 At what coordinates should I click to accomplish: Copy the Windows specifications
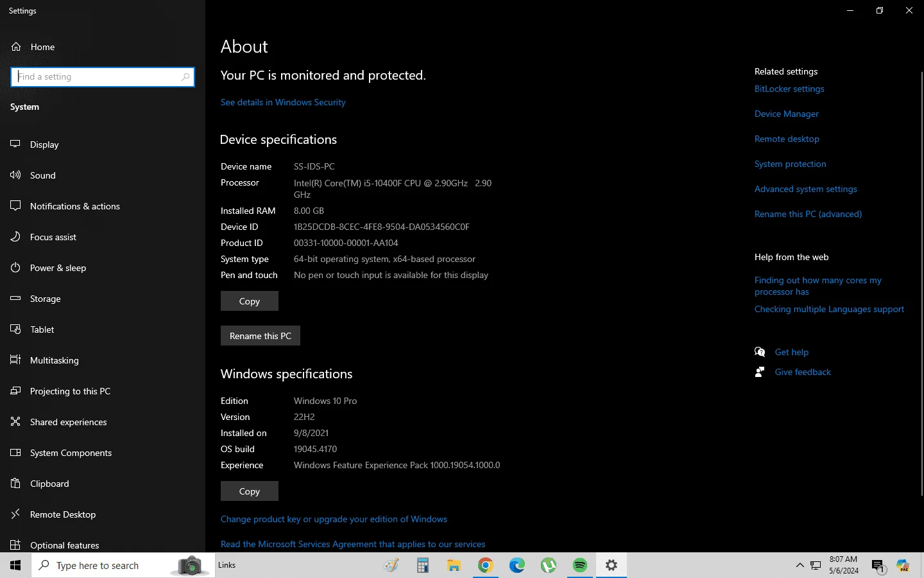coord(250,491)
